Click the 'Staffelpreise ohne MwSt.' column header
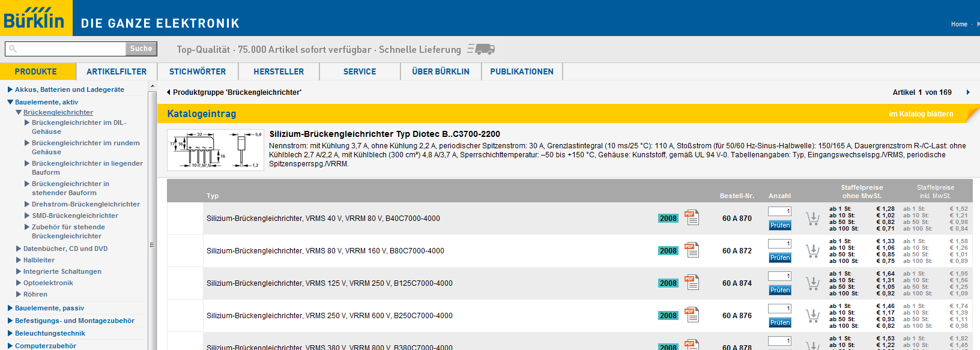The image size is (980, 350). (x=862, y=192)
